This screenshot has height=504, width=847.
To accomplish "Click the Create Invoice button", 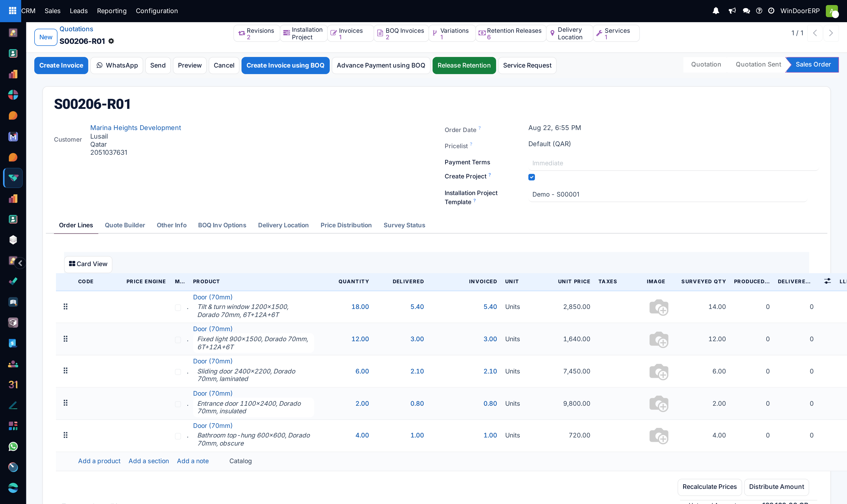I will click(61, 65).
